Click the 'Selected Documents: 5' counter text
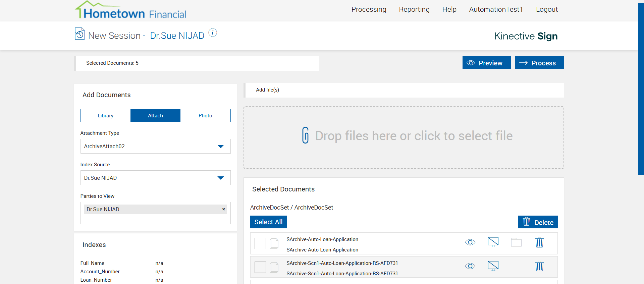 click(112, 63)
